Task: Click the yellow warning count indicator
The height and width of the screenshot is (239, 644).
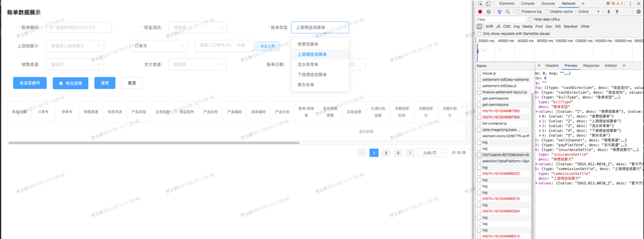Action: 619,4
